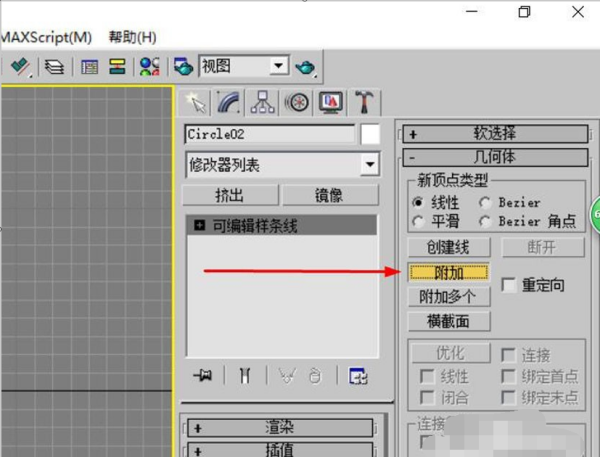Viewport: 600px width, 457px height.
Task: Click Remove Modifier trash icon
Action: [315, 376]
